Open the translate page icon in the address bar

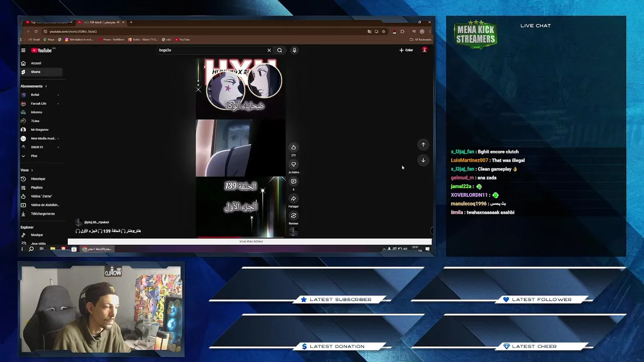click(369, 31)
